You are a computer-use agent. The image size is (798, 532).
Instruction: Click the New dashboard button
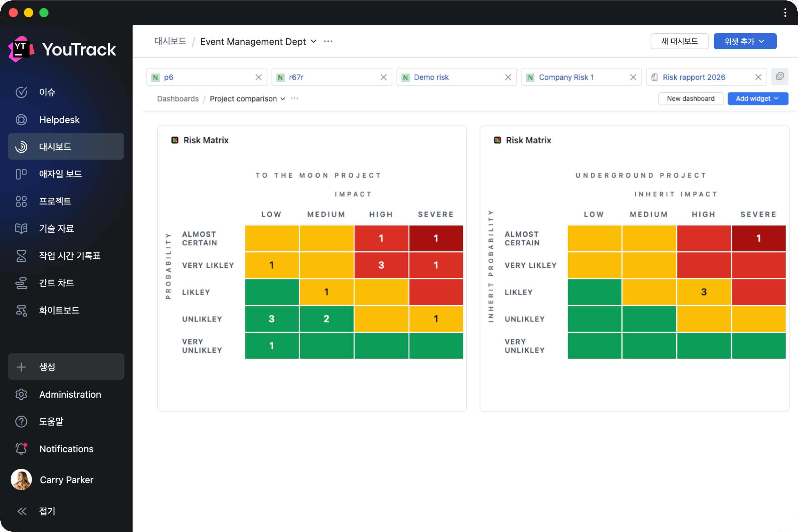tap(691, 99)
